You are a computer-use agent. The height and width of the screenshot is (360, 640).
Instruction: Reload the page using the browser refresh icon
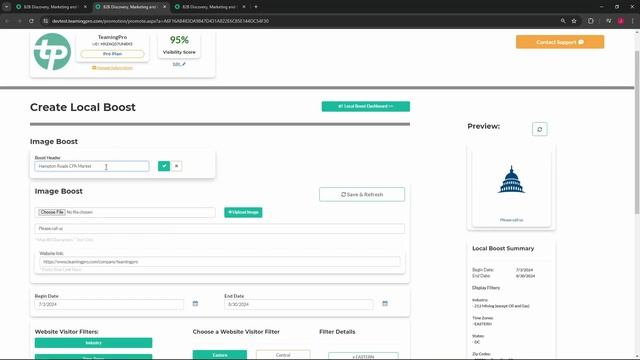31,21
